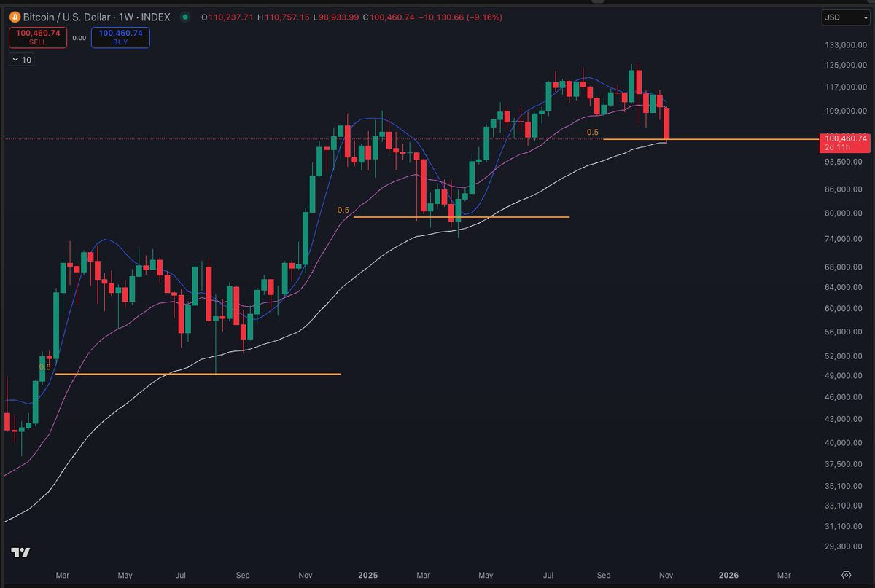Click the current price label 100,460.74 on price axis
This screenshot has height=588, width=875.
pyautogui.click(x=846, y=138)
